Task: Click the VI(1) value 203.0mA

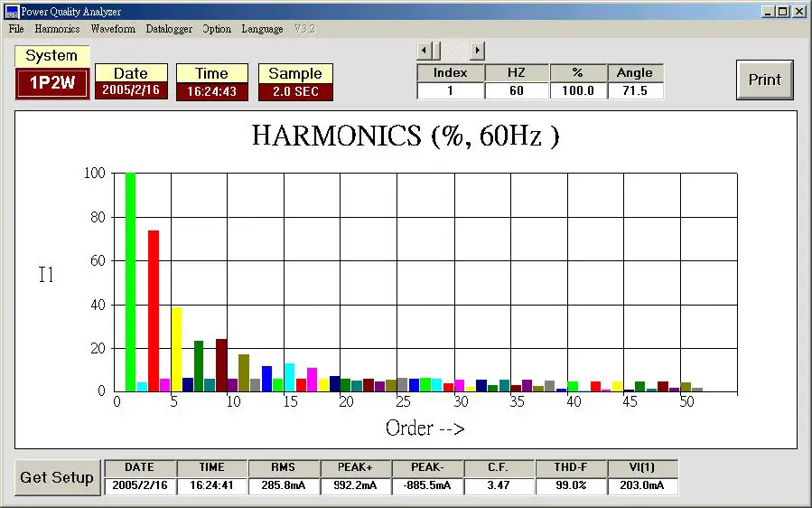Action: click(x=642, y=485)
